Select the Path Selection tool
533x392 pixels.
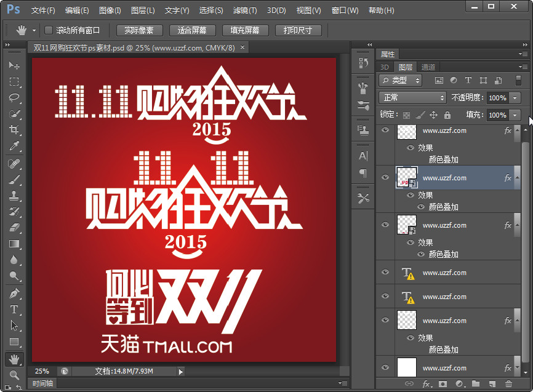click(x=14, y=326)
